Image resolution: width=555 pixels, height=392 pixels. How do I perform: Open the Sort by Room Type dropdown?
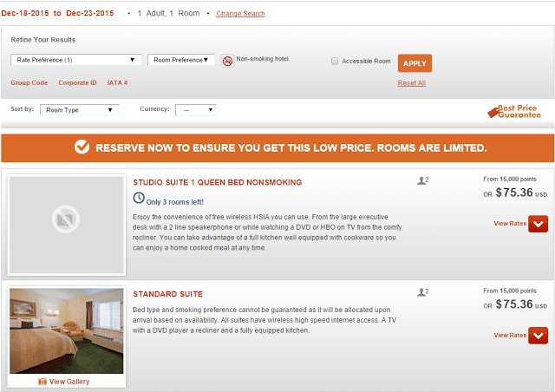click(x=79, y=110)
